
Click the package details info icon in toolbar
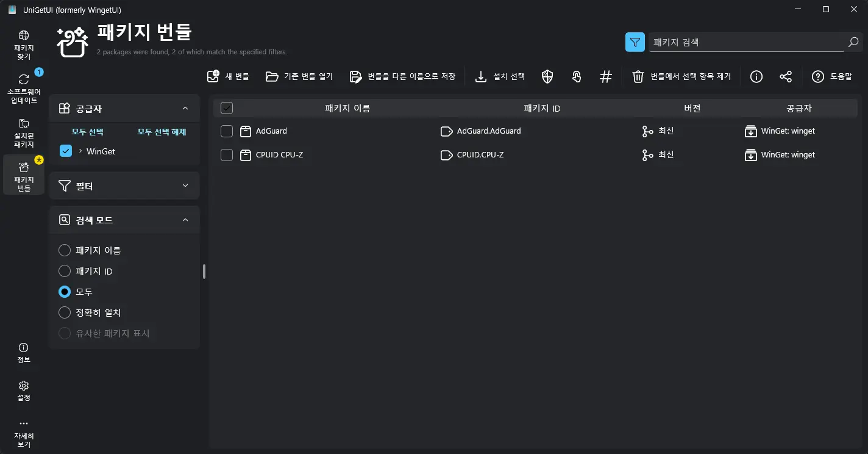point(756,76)
